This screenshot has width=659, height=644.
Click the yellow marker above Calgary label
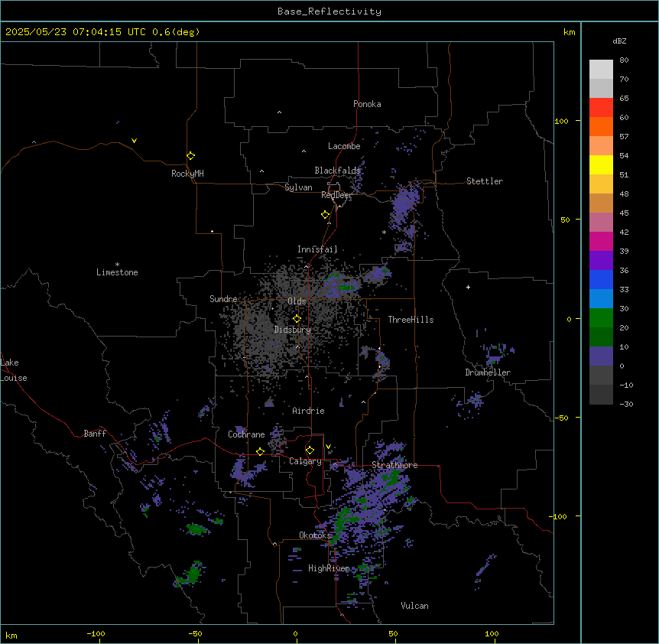pos(310,450)
